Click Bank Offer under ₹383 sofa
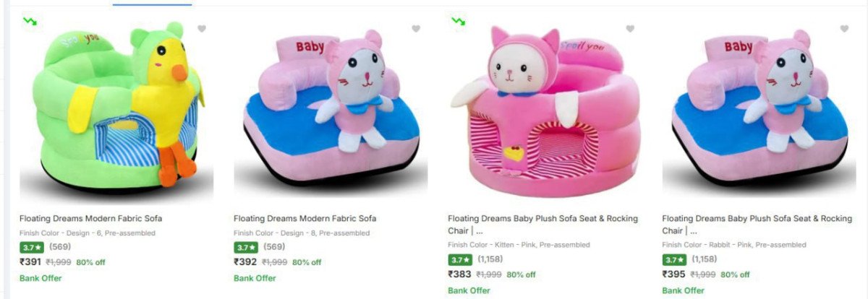This screenshot has width=868, height=299. pyautogui.click(x=469, y=290)
